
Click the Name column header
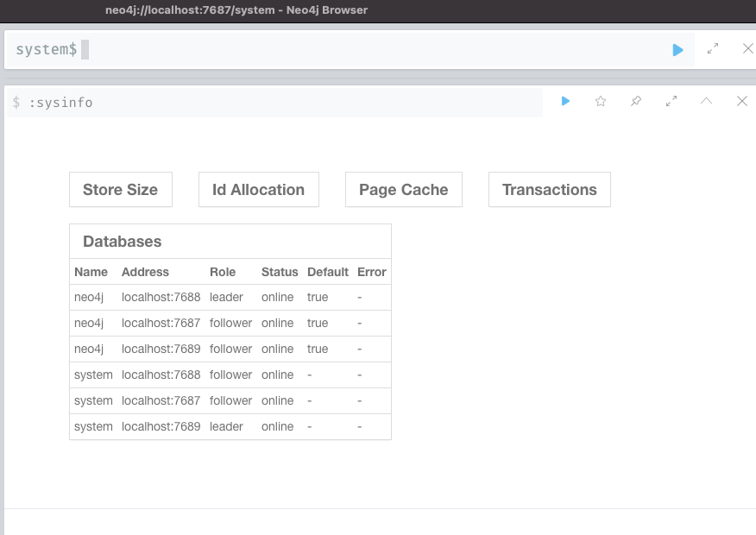(x=91, y=272)
